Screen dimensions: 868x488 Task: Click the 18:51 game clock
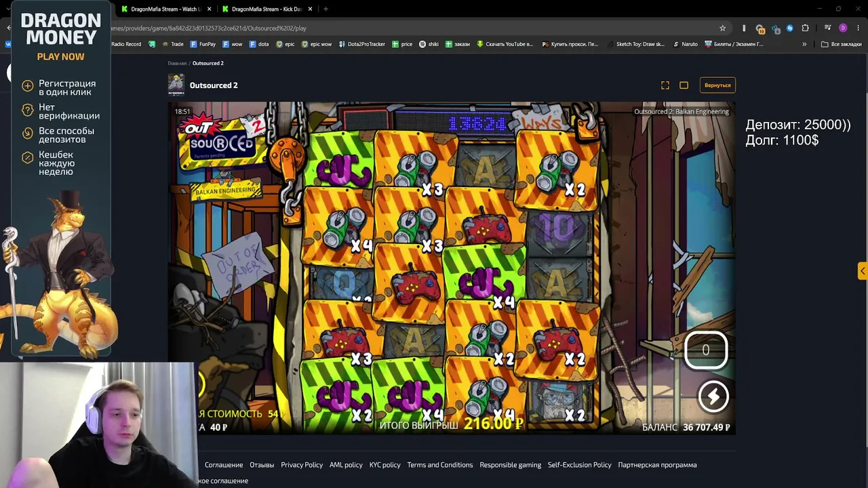pos(182,112)
